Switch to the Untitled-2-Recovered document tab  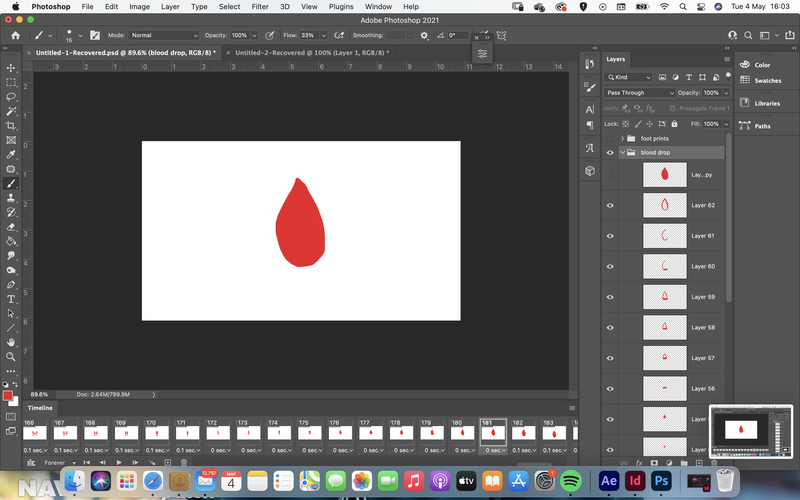[312, 53]
